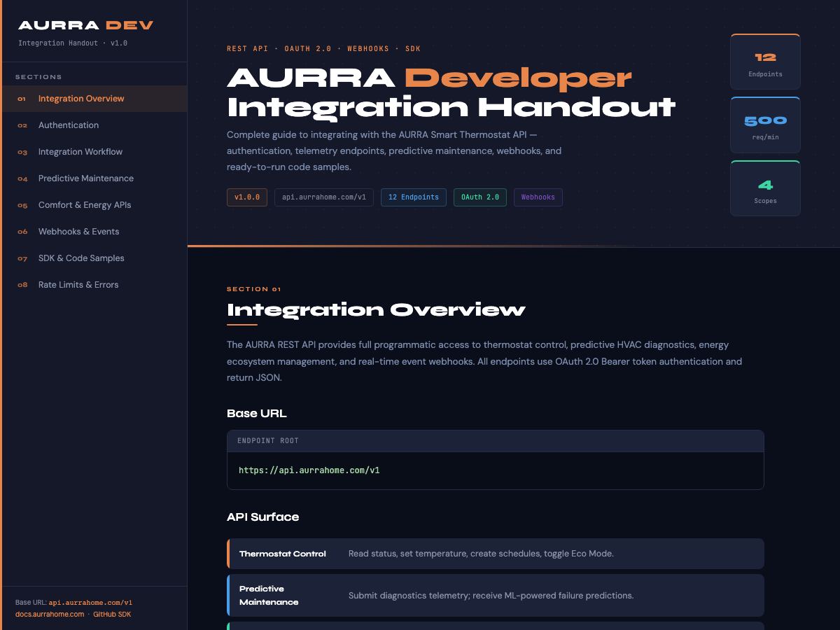Jump to Comfort & Energy APIs

pyautogui.click(x=94, y=205)
